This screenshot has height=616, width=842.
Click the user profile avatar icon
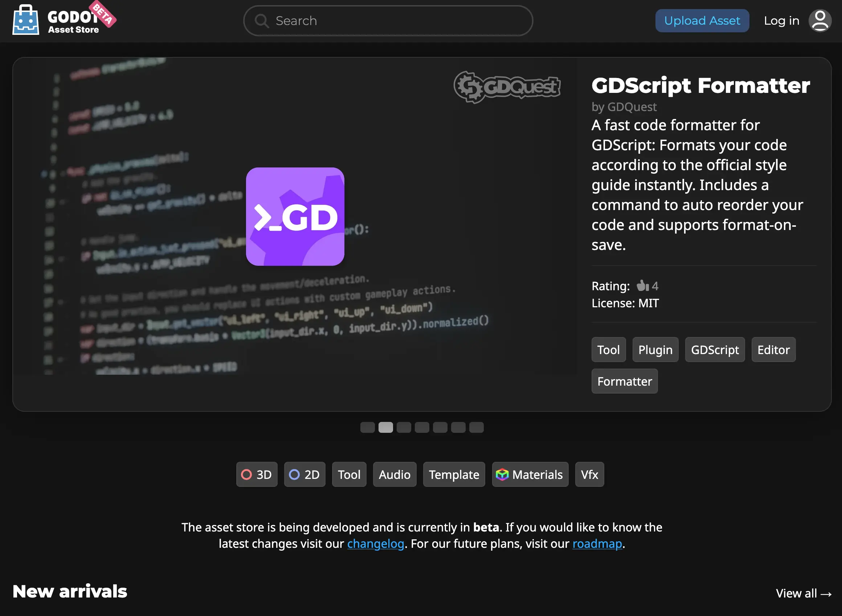[819, 21]
